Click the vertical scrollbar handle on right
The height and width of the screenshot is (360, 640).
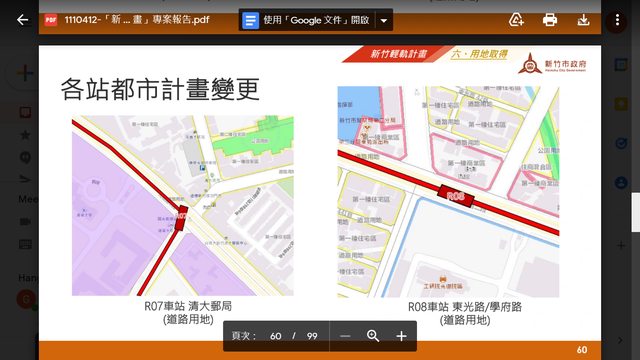tap(636, 212)
